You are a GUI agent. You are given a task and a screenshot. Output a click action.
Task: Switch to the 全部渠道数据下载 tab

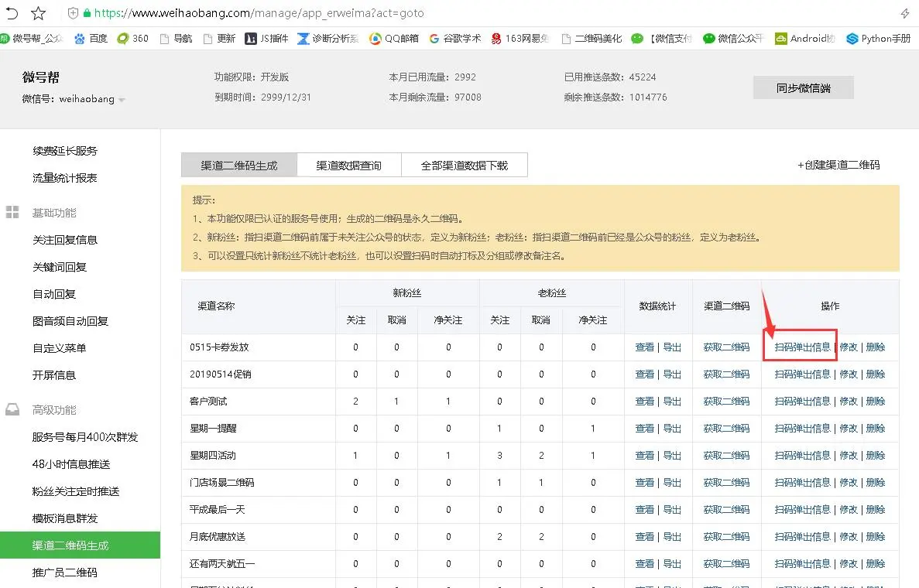click(465, 165)
